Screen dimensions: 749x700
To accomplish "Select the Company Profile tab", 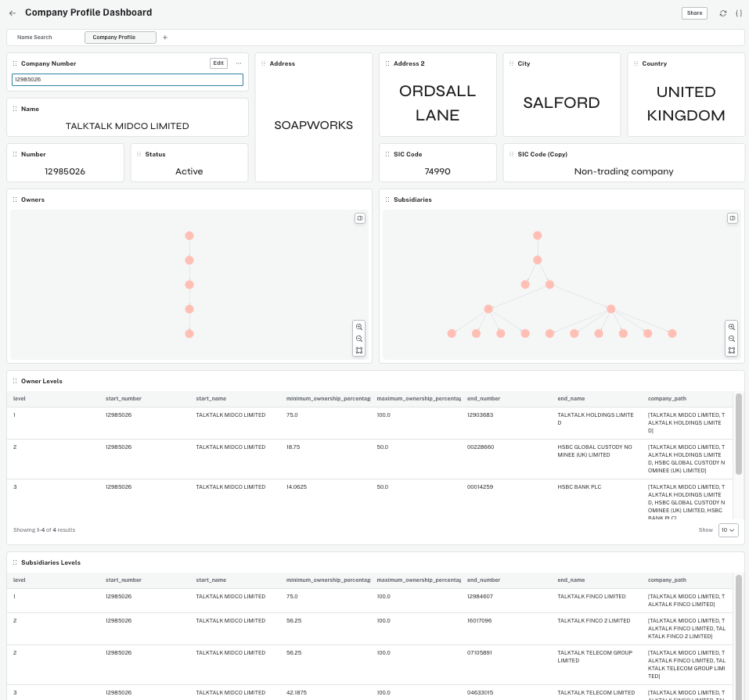I will tap(120, 38).
